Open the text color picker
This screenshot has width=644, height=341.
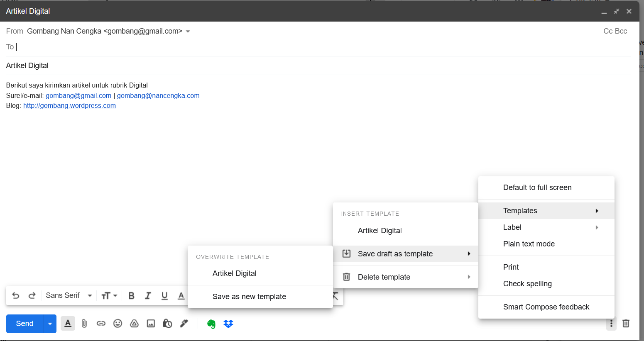click(181, 295)
